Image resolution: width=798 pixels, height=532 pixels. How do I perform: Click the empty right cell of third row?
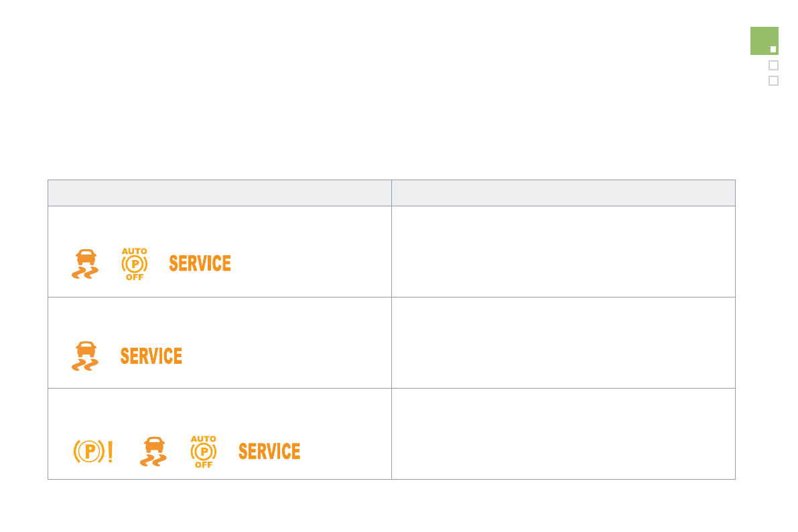563,434
